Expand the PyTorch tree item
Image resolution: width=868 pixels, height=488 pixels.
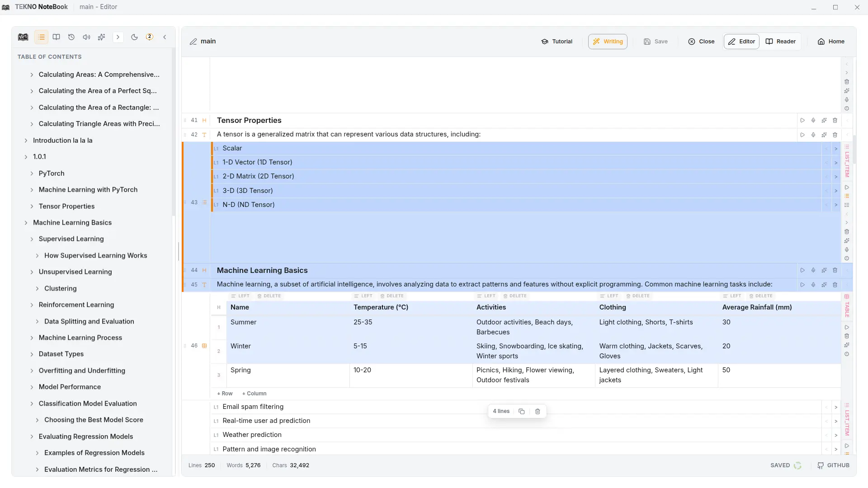pyautogui.click(x=32, y=174)
